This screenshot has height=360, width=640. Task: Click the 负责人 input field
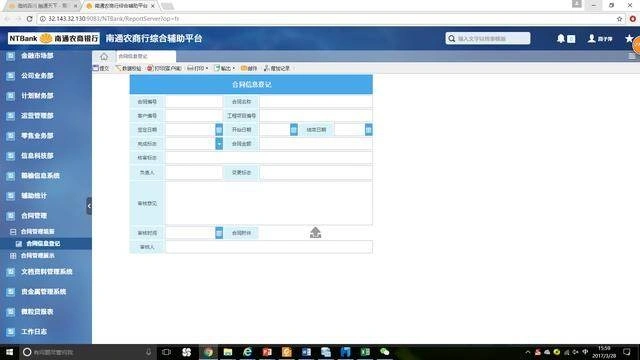click(194, 172)
